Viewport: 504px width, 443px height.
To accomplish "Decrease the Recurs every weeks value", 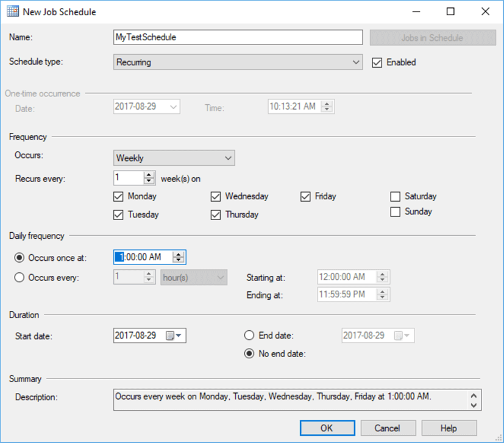I will [x=149, y=181].
